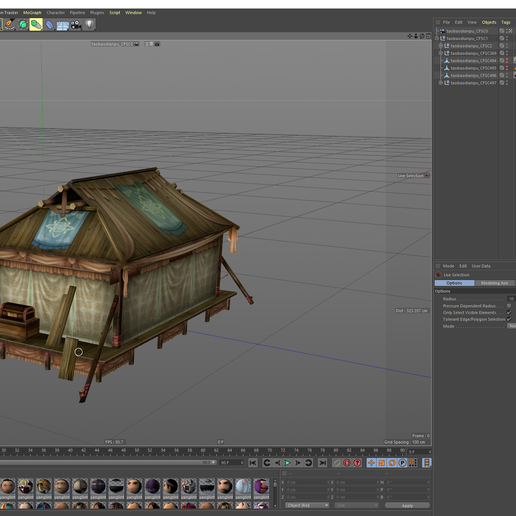The height and width of the screenshot is (516, 516).
Task: Click the Apply button in coordinates
Action: (407, 505)
